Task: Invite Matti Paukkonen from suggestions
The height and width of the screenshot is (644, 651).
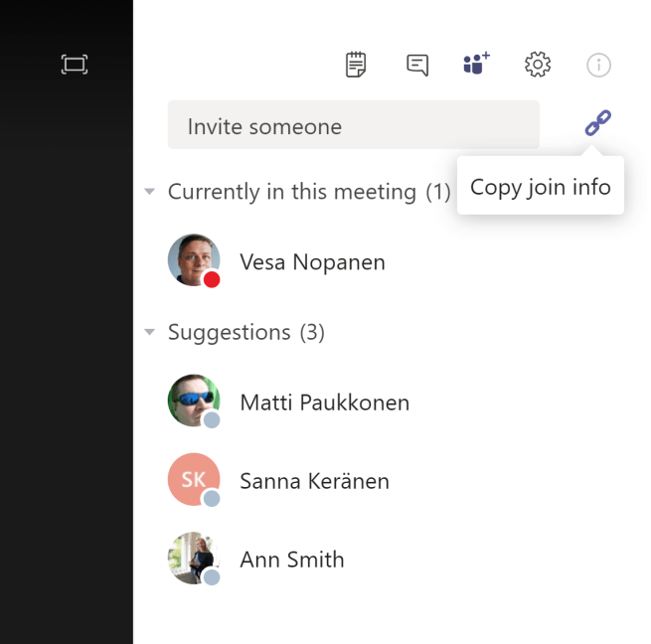Action: click(324, 402)
